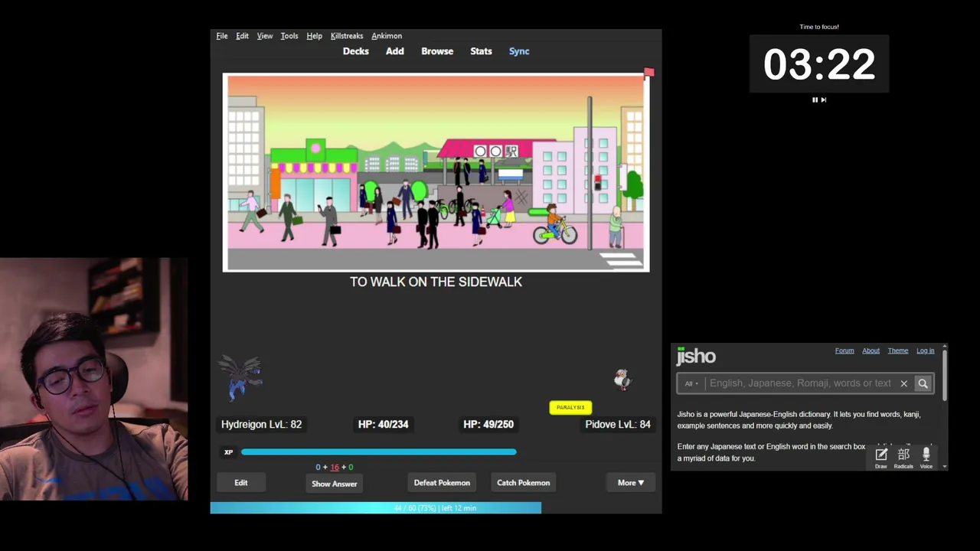Open Browse in Anki toolbar
This screenshot has height=551, width=980.
tap(437, 51)
